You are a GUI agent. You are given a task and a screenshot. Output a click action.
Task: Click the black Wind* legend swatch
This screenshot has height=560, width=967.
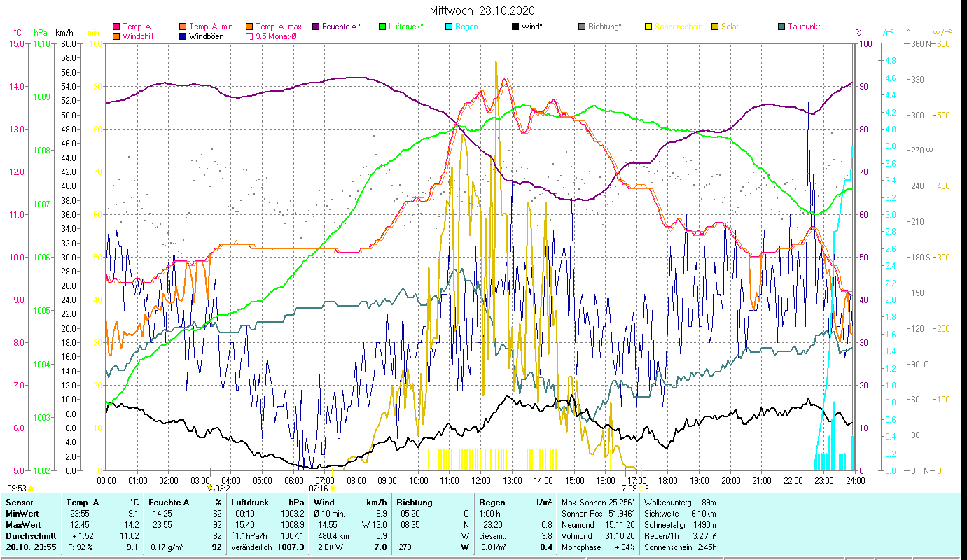(515, 27)
